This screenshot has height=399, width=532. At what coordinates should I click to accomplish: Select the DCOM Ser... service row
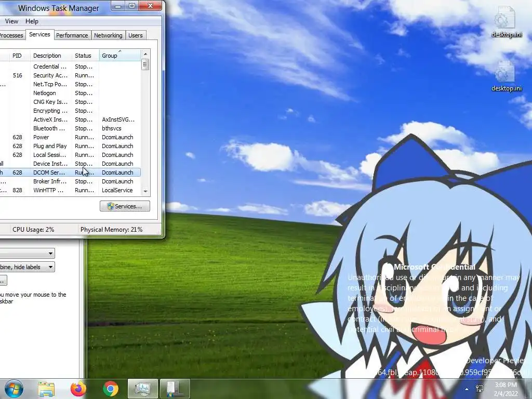(70, 172)
